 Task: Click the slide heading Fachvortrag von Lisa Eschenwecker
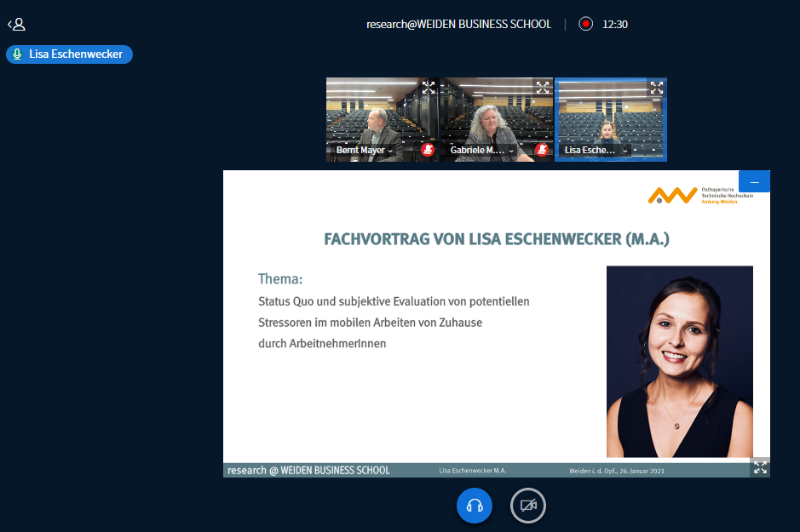(497, 239)
